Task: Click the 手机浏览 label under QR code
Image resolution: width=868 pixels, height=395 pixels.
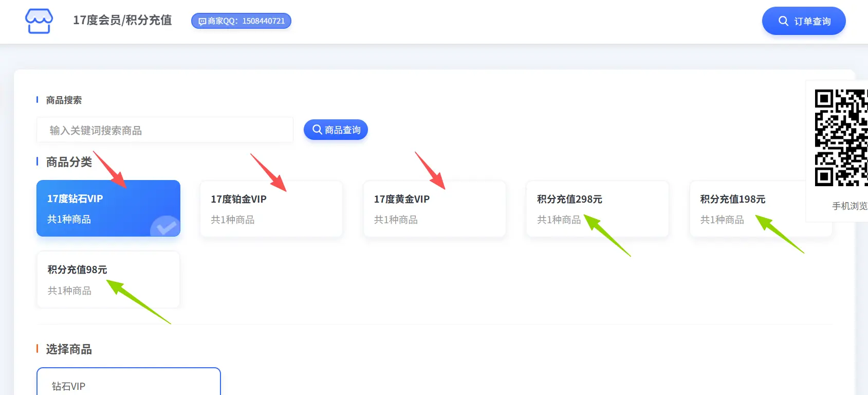Action: tap(849, 206)
